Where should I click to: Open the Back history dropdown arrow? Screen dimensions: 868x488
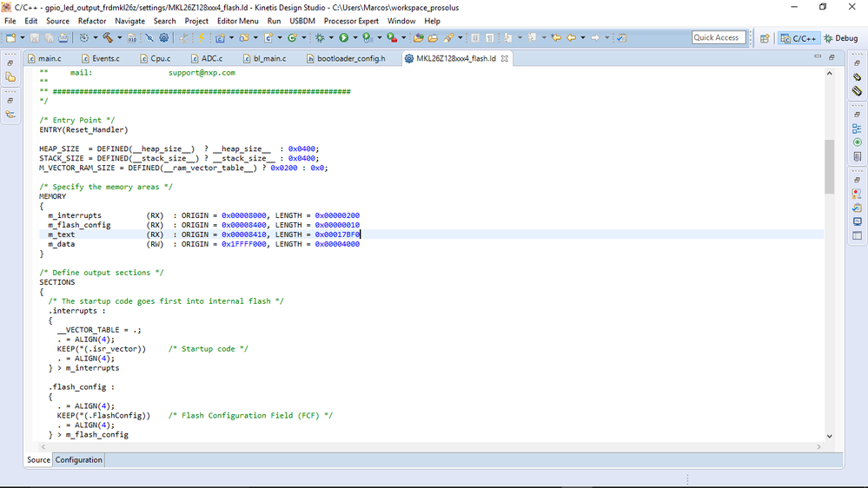[x=583, y=37]
